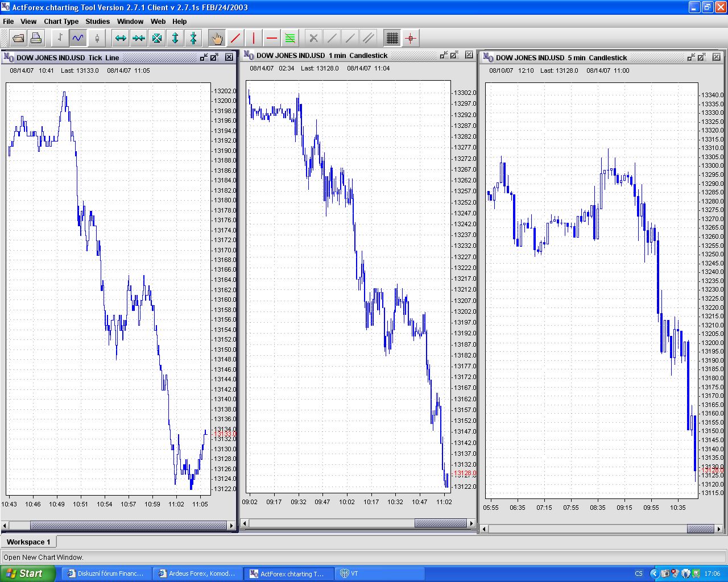This screenshot has width=728, height=582.
Task: Click left scroll arrow in 1 min chart
Action: coord(245,523)
